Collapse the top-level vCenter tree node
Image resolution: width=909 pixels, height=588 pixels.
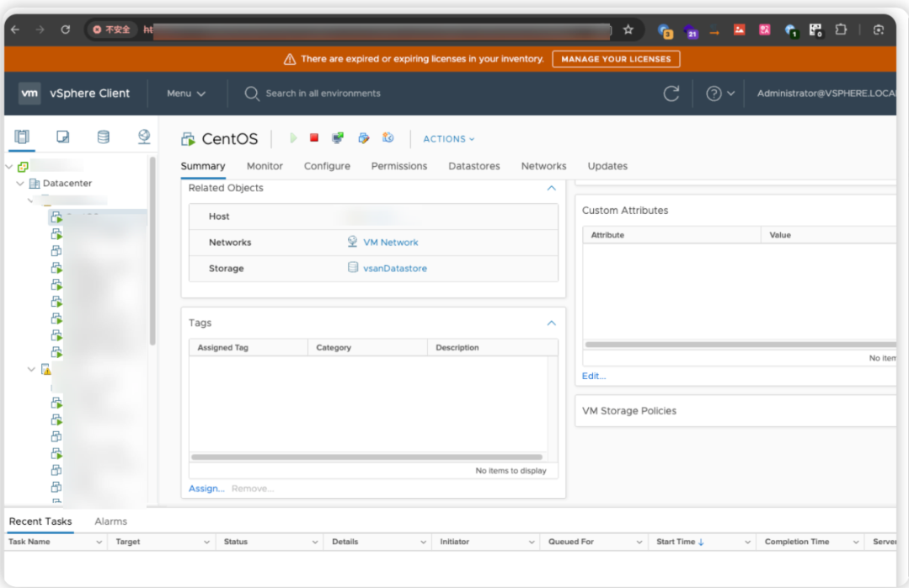click(8, 167)
